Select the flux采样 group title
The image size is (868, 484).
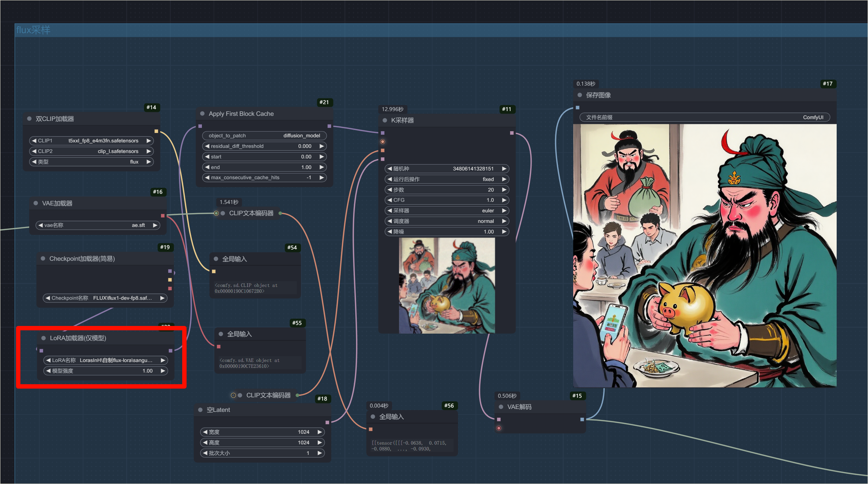[34, 30]
